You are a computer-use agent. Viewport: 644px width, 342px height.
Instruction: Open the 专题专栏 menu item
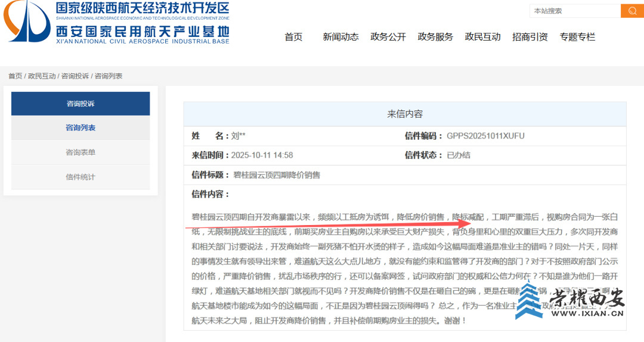pyautogui.click(x=577, y=37)
